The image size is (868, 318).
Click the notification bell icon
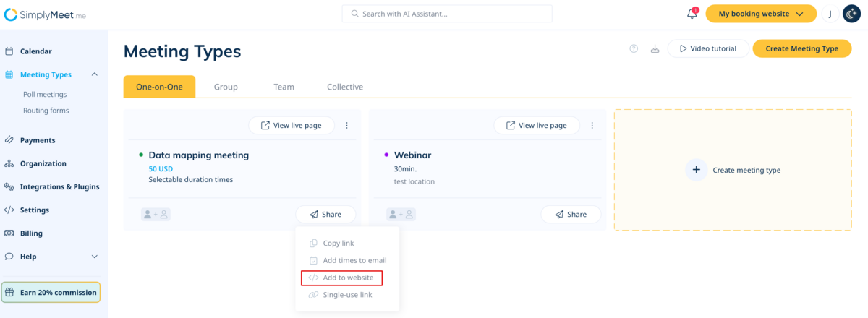tap(692, 14)
